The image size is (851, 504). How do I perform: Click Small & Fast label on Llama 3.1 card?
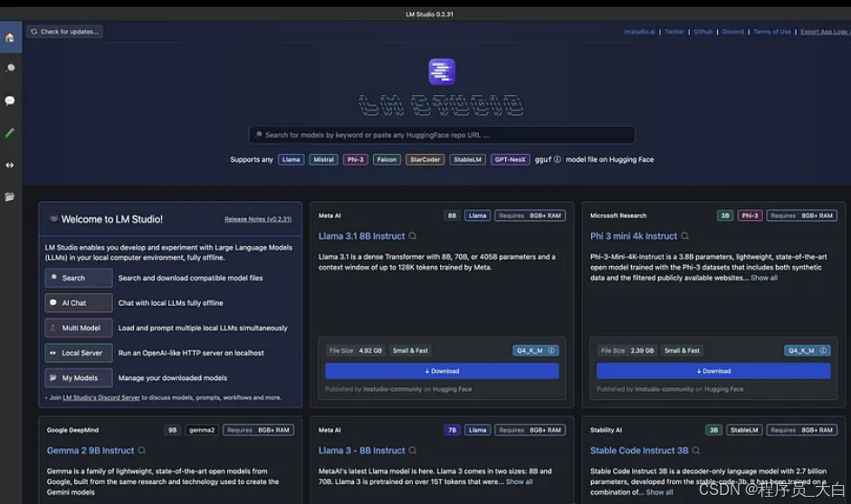(410, 350)
